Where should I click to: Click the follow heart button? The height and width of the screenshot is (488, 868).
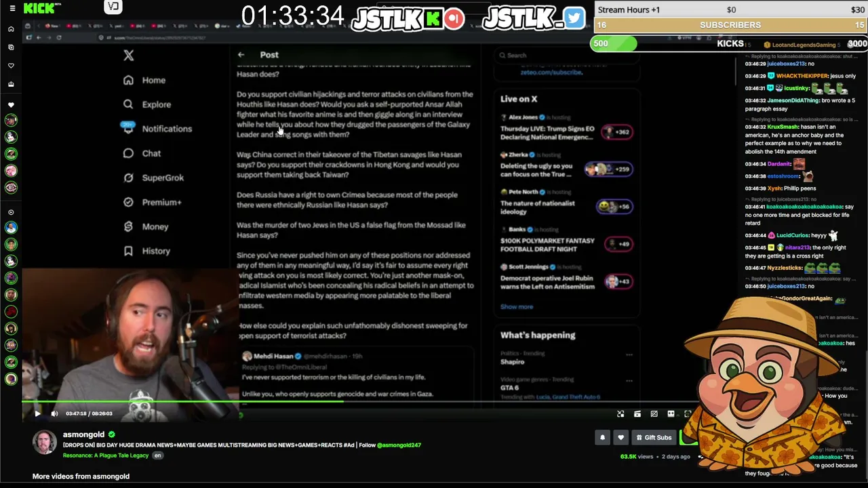click(620, 438)
